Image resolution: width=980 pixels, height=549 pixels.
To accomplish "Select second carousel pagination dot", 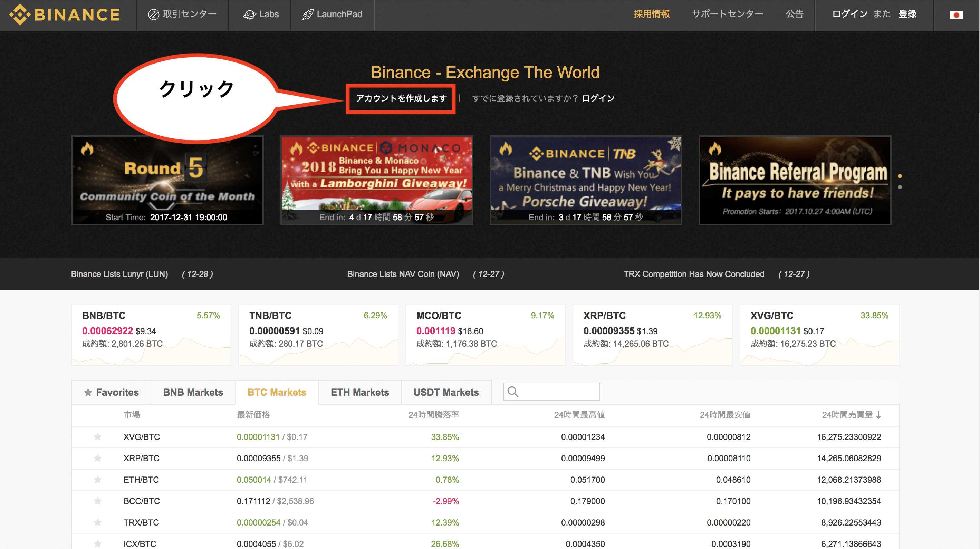I will point(900,187).
